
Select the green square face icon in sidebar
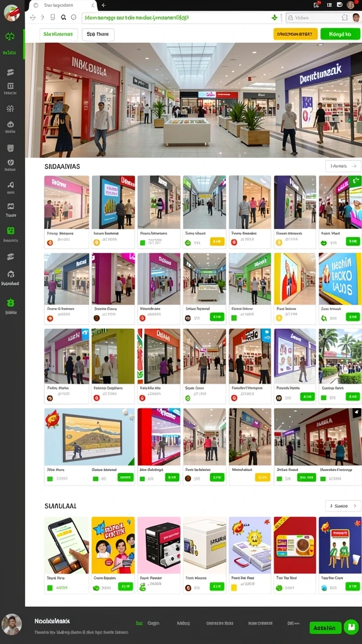[x=11, y=231]
